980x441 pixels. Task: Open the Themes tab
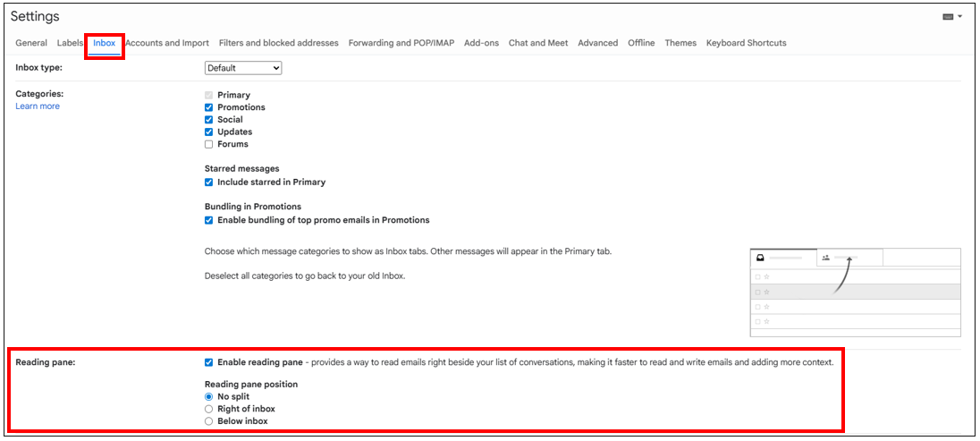[680, 43]
